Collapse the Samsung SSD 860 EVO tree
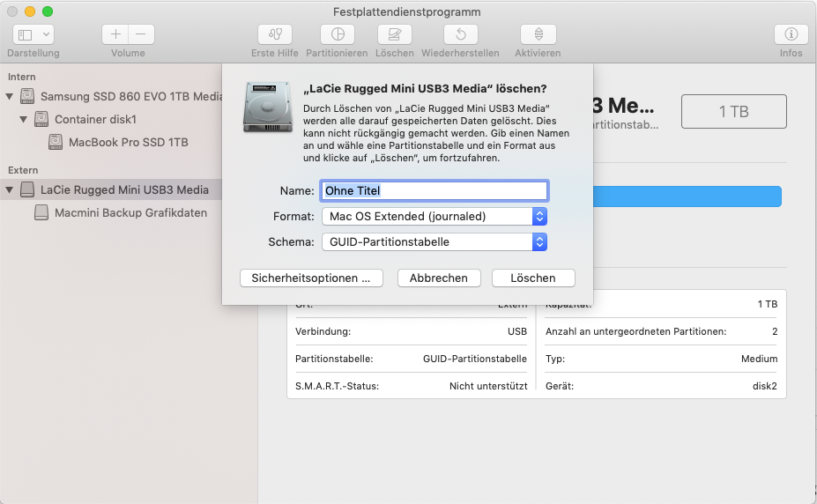 [10, 96]
